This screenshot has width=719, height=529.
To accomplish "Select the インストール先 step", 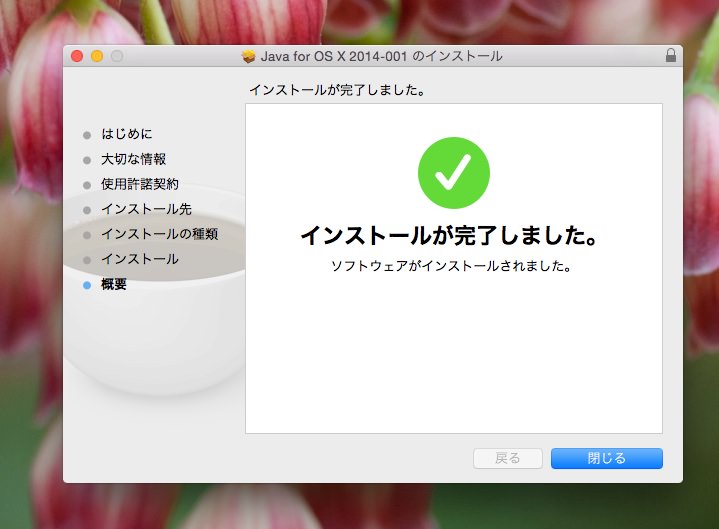I will [x=146, y=209].
